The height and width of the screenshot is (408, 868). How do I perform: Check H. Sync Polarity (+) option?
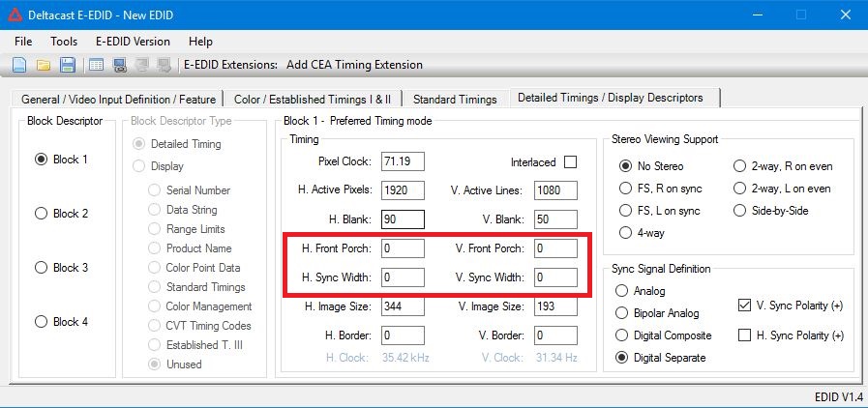(x=745, y=335)
